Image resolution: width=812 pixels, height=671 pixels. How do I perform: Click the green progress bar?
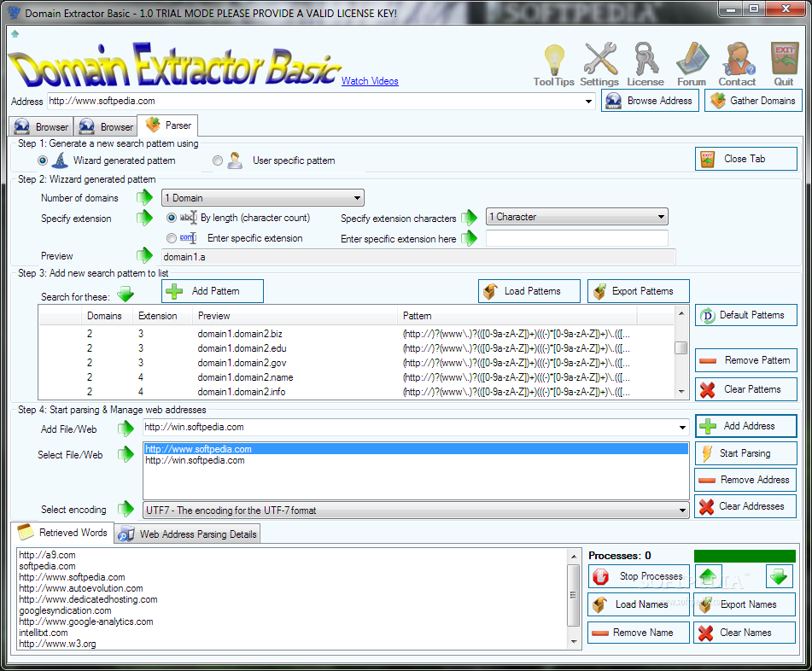point(745,556)
